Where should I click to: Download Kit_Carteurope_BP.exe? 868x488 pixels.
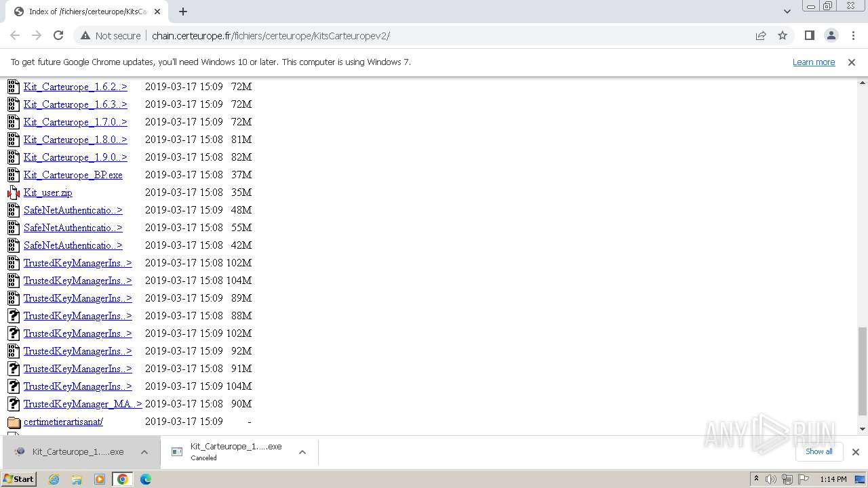click(73, 175)
